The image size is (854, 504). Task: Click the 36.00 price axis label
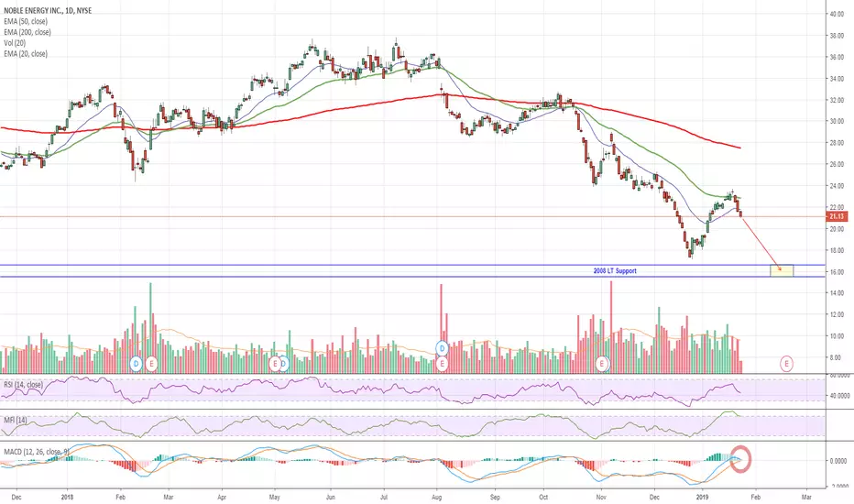(x=837, y=57)
